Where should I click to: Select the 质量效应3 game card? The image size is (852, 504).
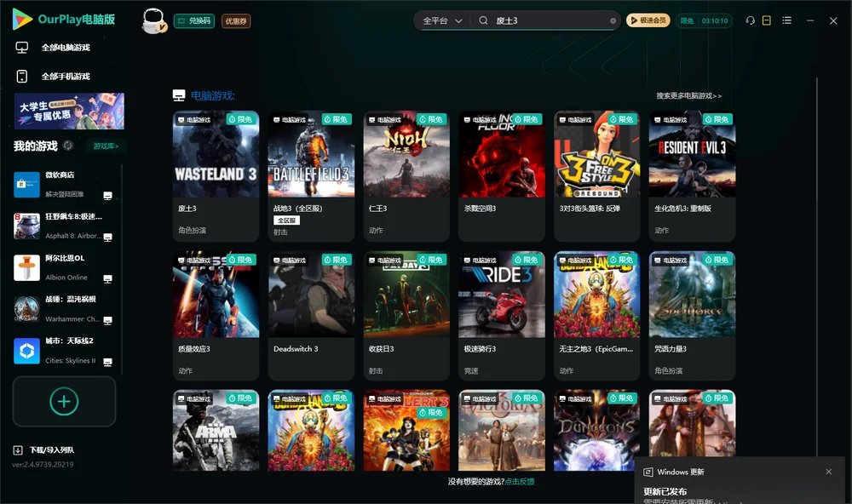[216, 316]
